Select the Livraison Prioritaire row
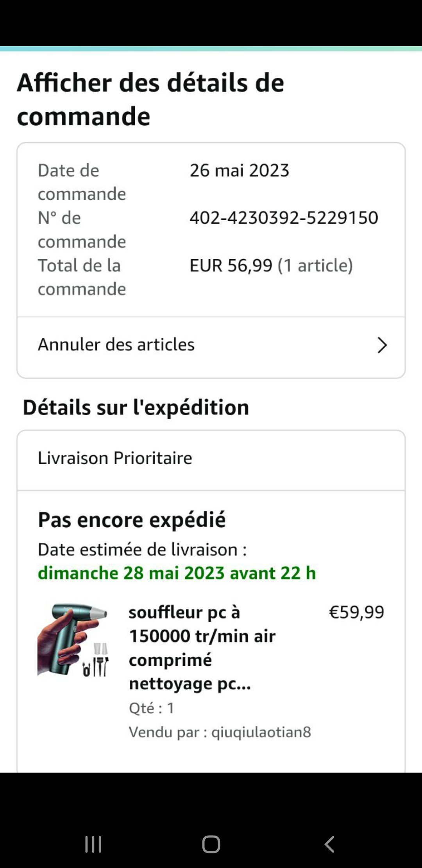The image size is (422, 868). point(115,458)
